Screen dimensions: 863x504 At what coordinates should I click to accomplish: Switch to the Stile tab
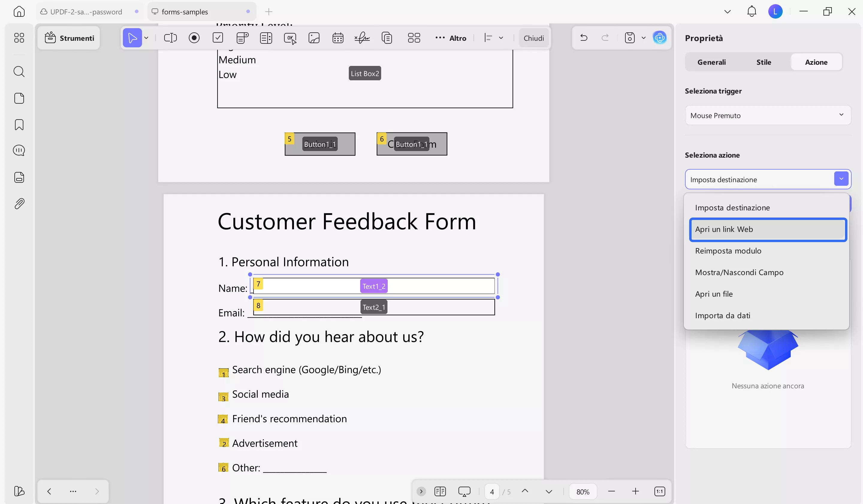[x=764, y=62]
